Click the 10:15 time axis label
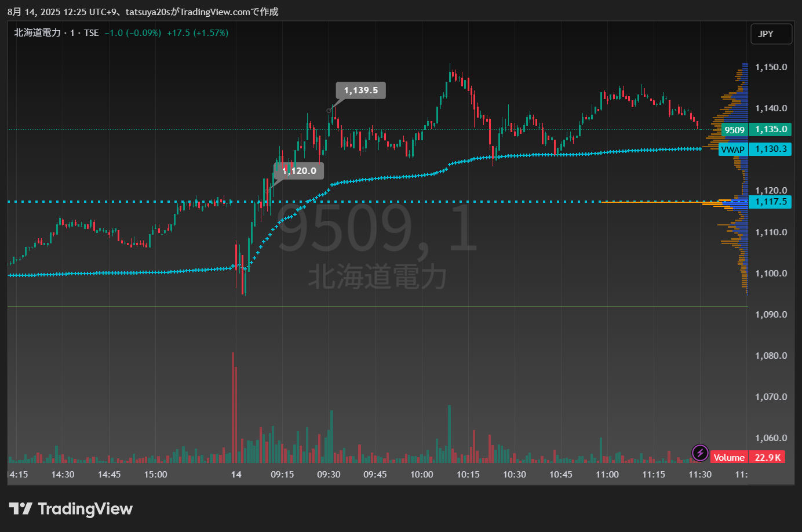802x532 pixels. pyautogui.click(x=468, y=475)
